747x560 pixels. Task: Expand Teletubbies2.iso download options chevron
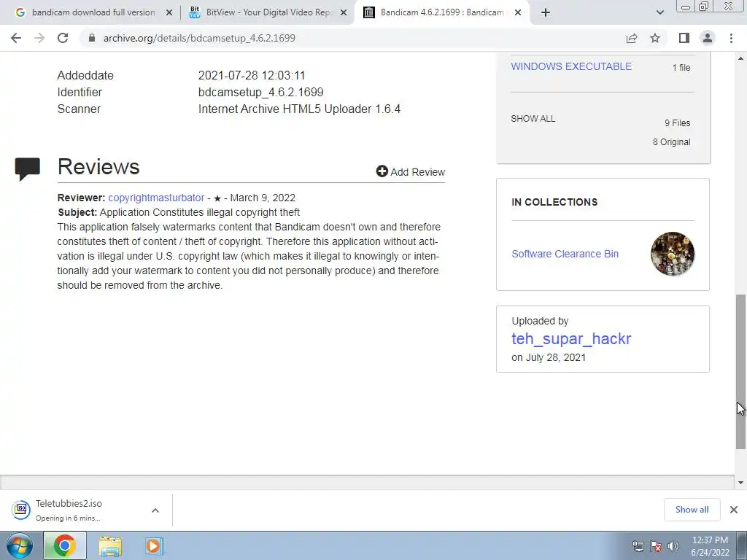point(155,510)
